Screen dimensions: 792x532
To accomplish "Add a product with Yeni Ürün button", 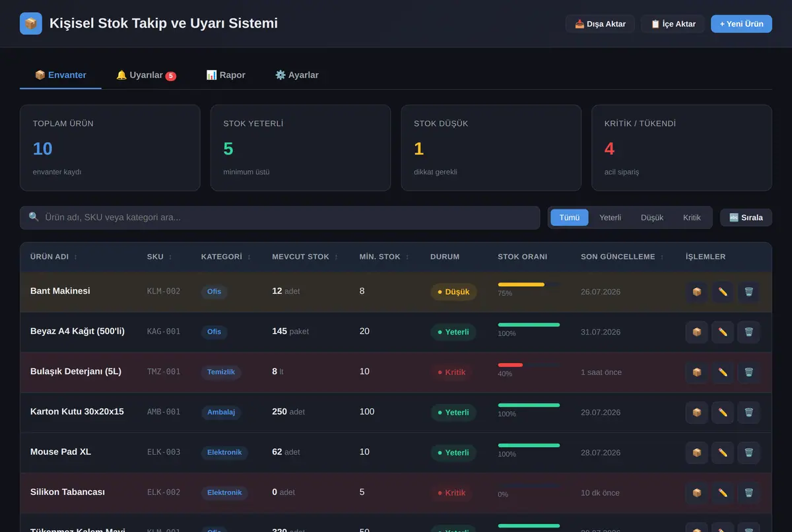I will (x=741, y=24).
